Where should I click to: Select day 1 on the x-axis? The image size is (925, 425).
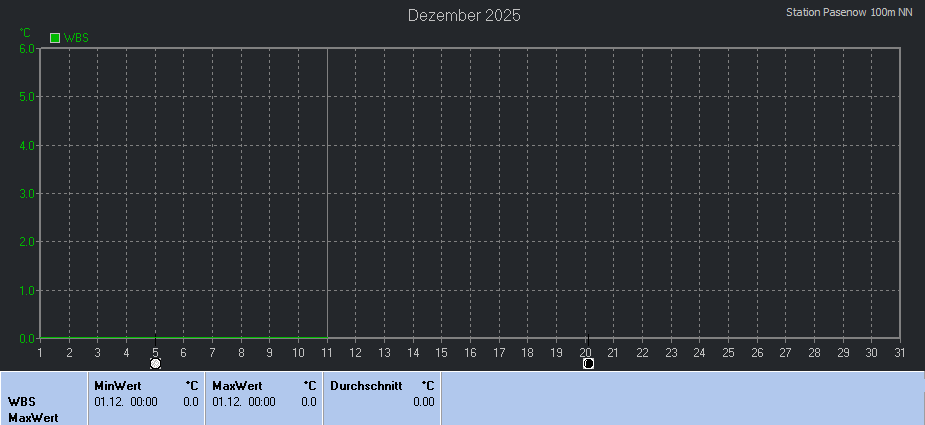[40, 352]
